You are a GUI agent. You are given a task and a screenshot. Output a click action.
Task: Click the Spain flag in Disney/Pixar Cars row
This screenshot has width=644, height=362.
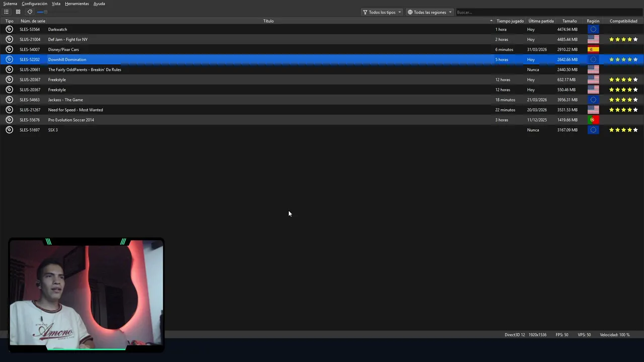coord(593,49)
